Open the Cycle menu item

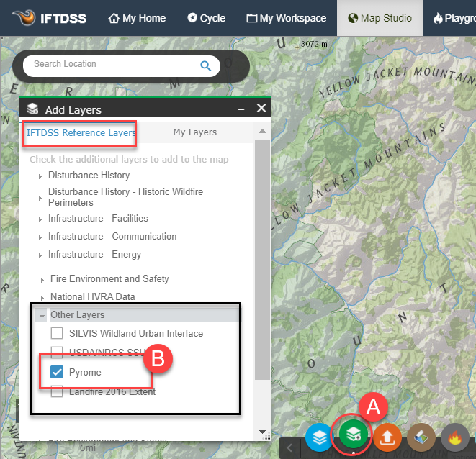click(x=207, y=18)
